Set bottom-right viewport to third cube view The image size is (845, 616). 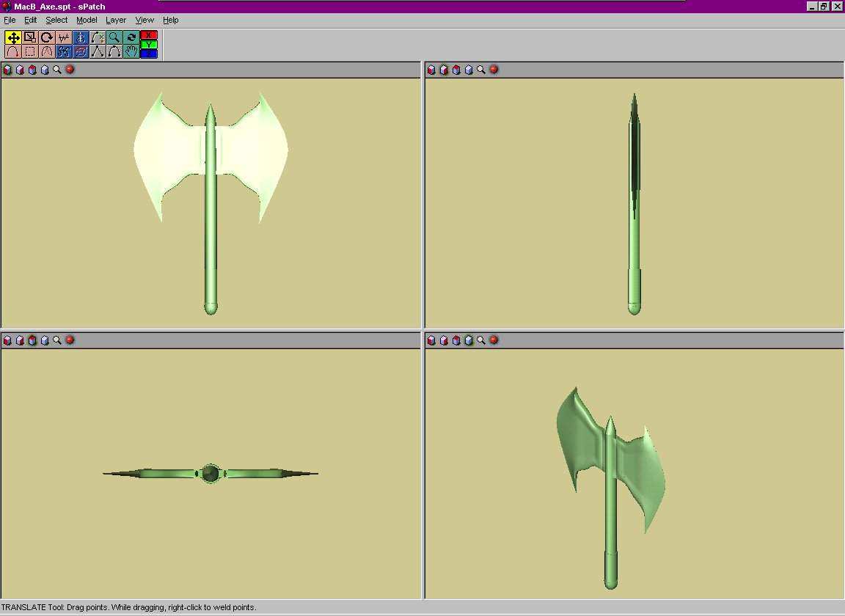click(456, 340)
